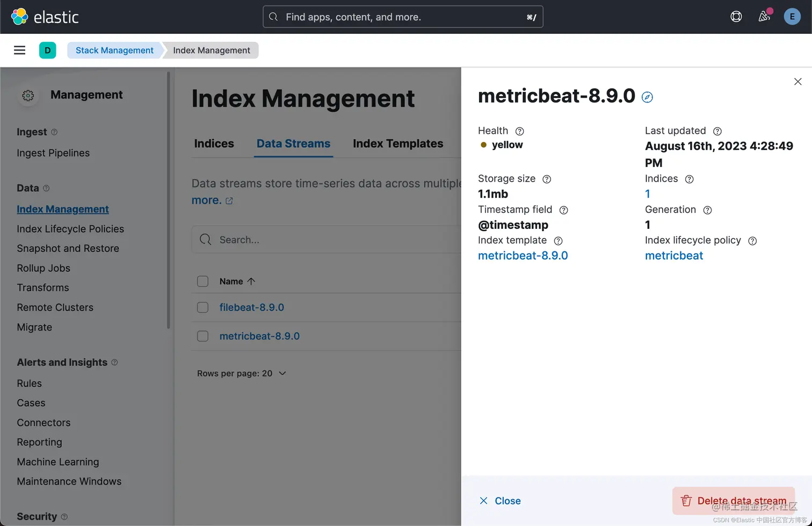This screenshot has width=812, height=526.
Task: Click the Delete data stream button
Action: click(x=734, y=501)
